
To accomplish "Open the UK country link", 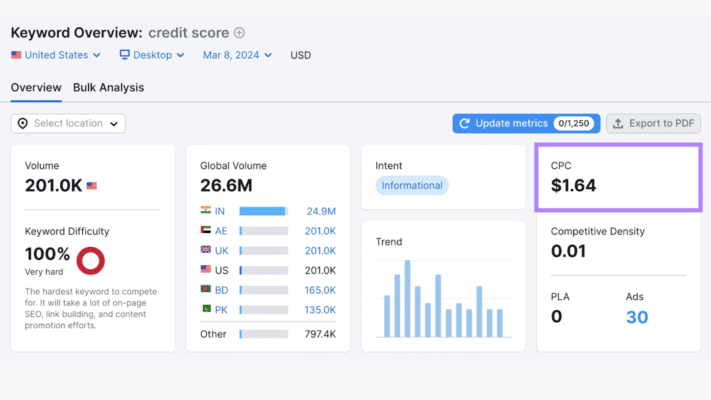I will (x=222, y=251).
